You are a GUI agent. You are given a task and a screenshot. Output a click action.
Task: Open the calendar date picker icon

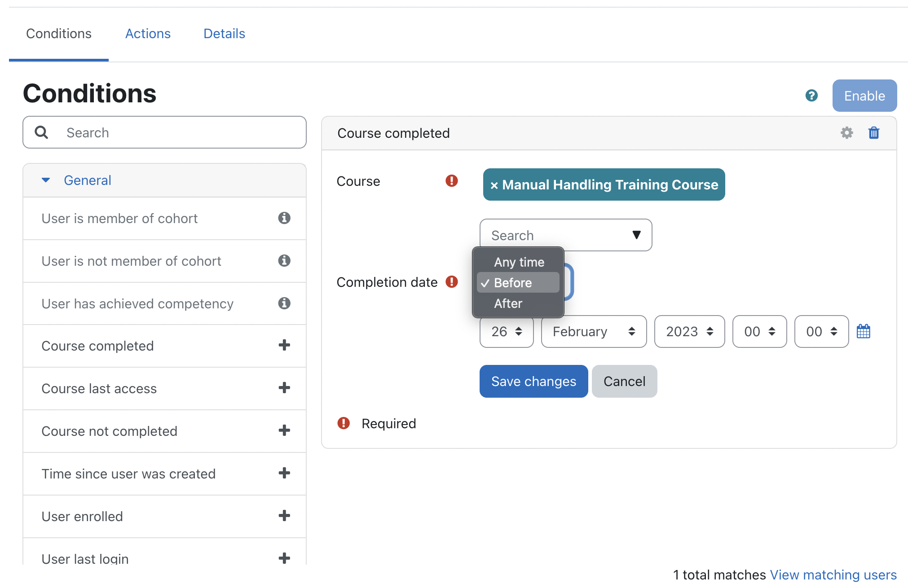click(863, 332)
